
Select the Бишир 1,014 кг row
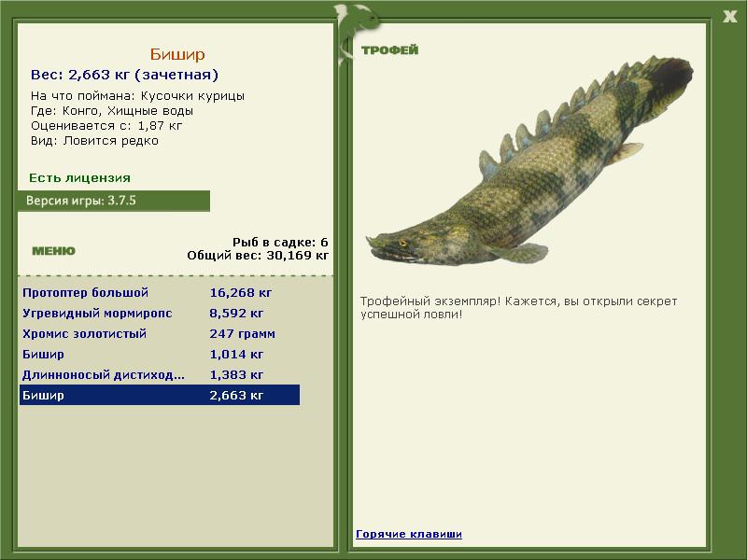(160, 354)
